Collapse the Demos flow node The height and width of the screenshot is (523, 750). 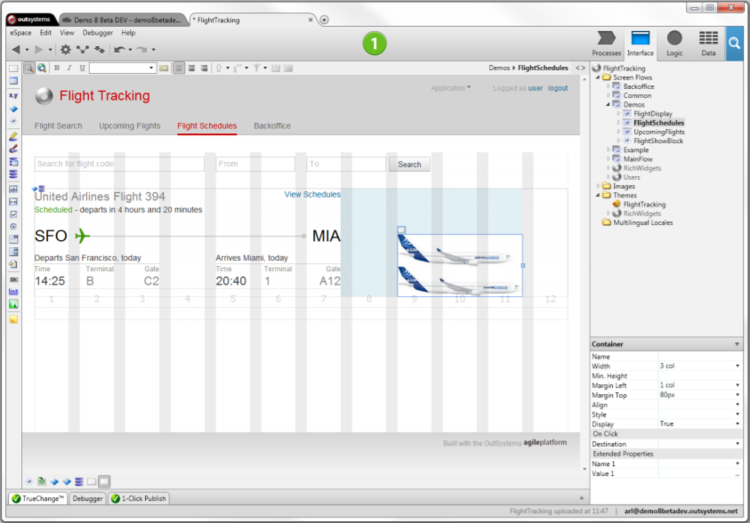click(608, 104)
